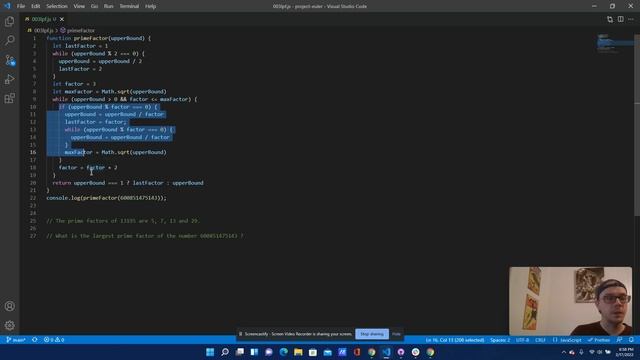This screenshot has height=360, width=640.
Task: Open the Edit menu
Action: point(36,6)
